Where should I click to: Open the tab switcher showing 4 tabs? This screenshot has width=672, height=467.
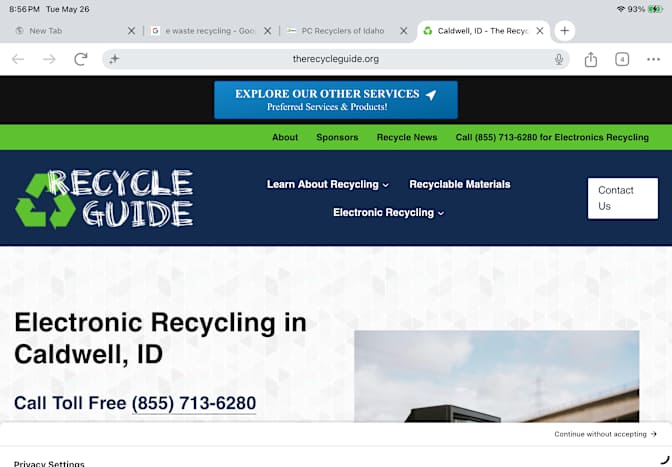coord(622,59)
